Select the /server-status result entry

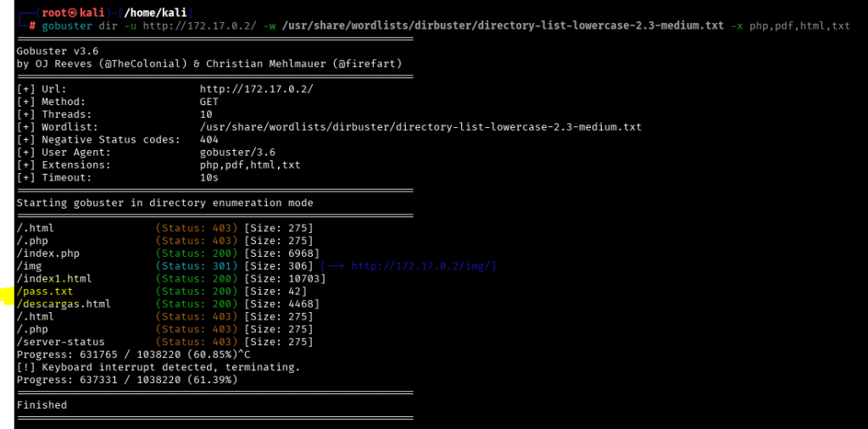(60, 342)
